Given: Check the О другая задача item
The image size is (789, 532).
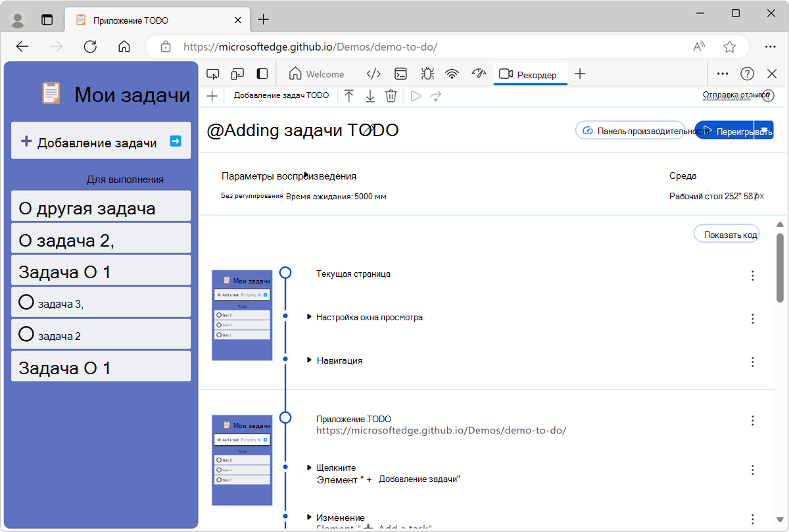Looking at the screenshot, I should coord(101,208).
